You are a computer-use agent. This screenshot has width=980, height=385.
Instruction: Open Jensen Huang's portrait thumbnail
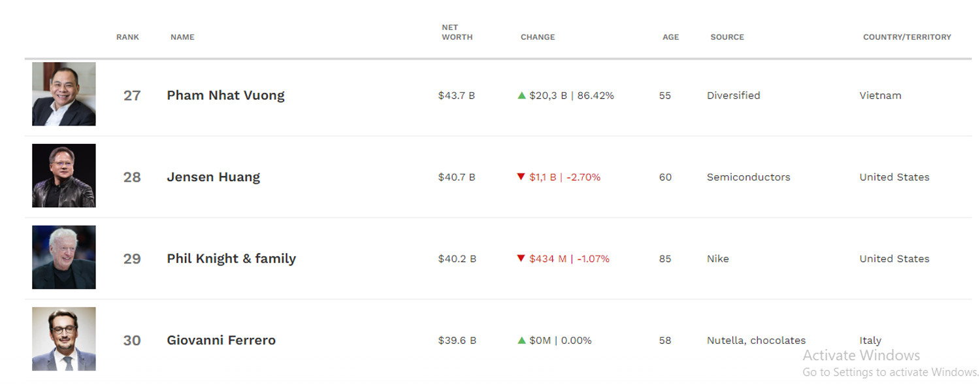[x=64, y=176]
